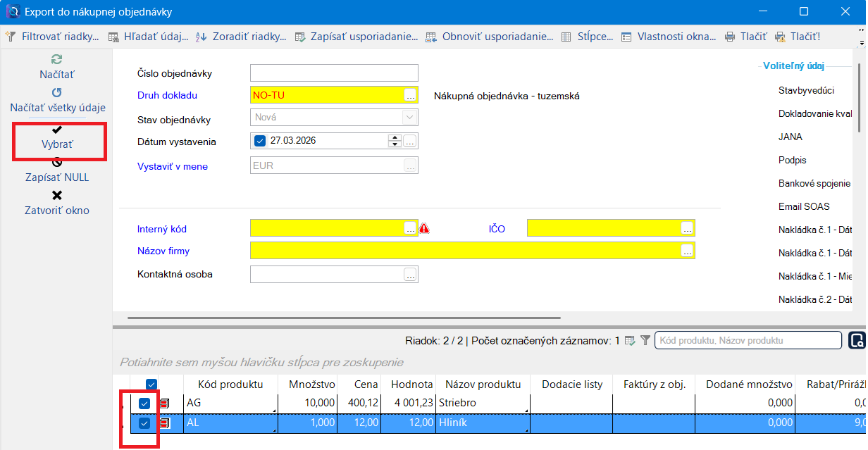Open Filtrovať riadky from the toolbar
868x450 pixels.
point(52,36)
